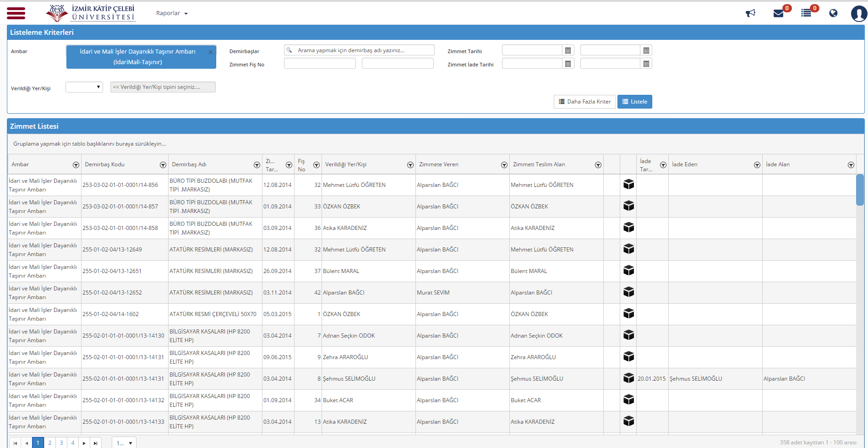Remove the selected Ambar tag with X
This screenshot has width=868, height=448.
tap(211, 52)
